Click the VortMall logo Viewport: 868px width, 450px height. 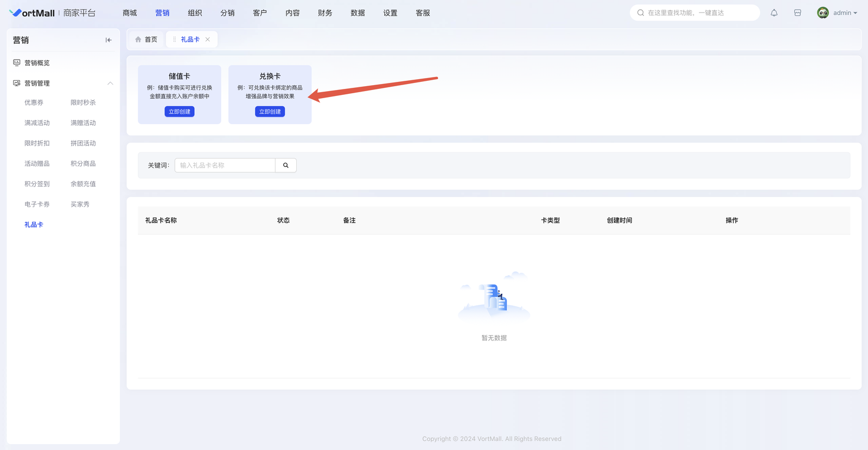click(33, 13)
